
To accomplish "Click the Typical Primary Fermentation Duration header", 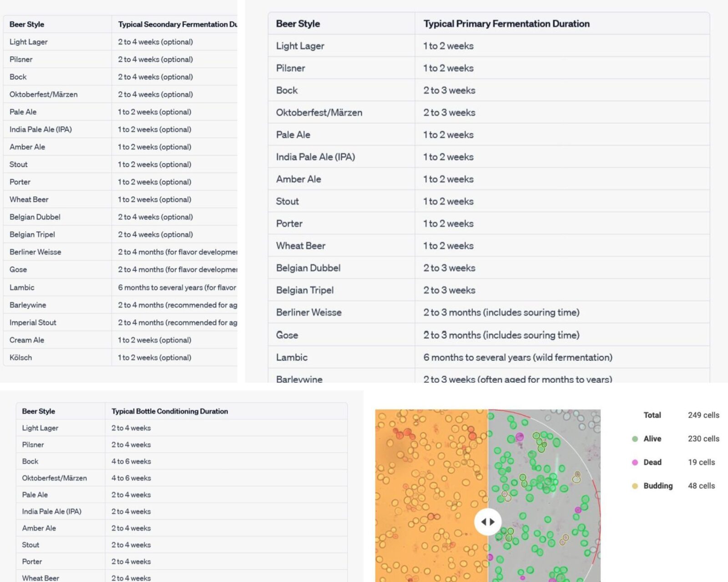I will tap(506, 24).
